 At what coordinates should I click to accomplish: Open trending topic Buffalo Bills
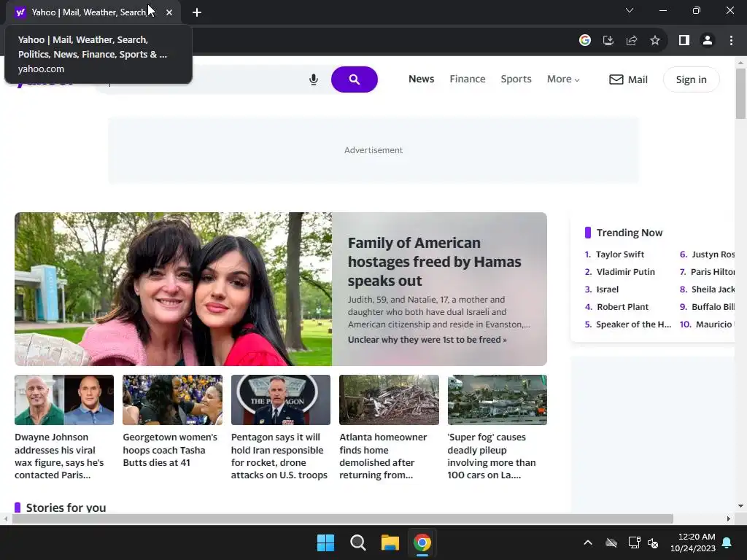coord(713,307)
